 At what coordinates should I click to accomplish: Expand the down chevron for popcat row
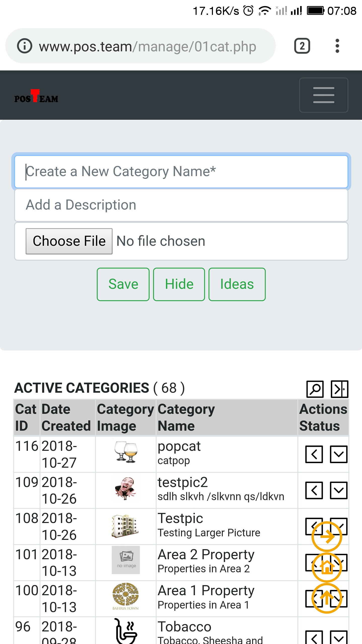click(339, 454)
